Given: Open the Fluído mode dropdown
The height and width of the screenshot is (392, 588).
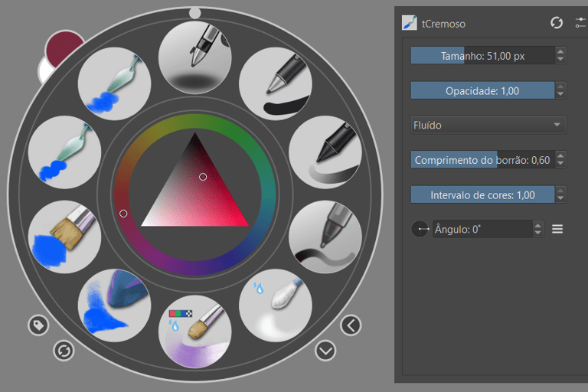Looking at the screenshot, I should 488,125.
